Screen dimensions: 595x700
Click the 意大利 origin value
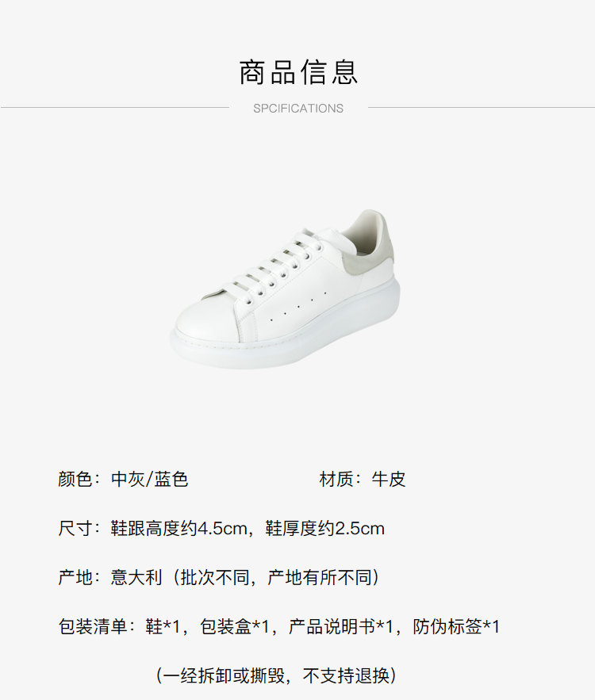coord(136,578)
